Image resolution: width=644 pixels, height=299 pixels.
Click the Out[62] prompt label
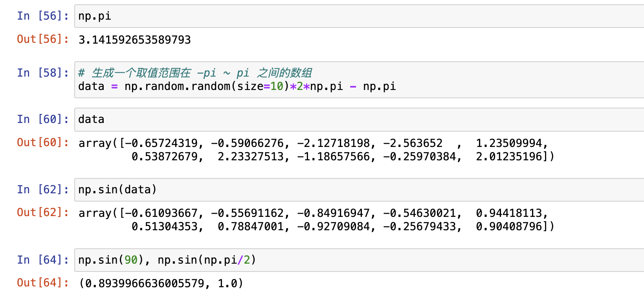pos(42,213)
